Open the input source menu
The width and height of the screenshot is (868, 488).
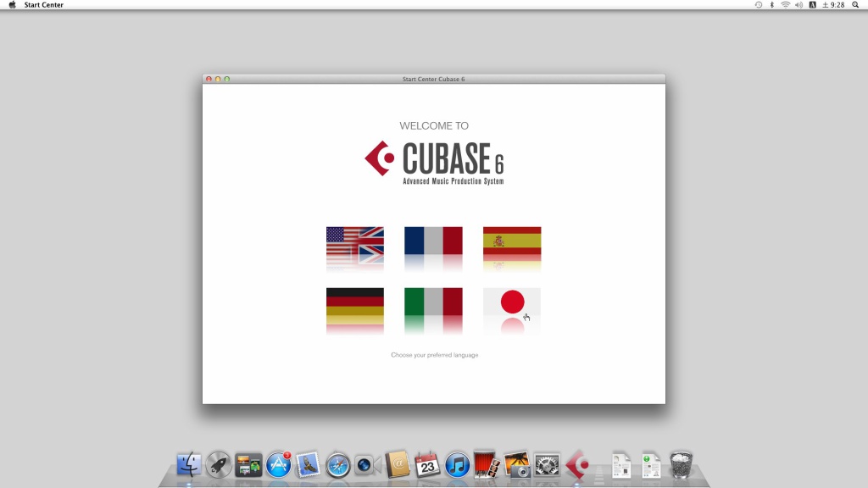pyautogui.click(x=813, y=5)
